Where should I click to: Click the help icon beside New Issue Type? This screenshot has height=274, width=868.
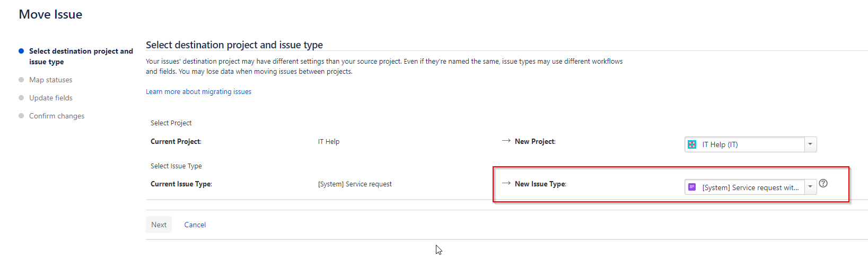pyautogui.click(x=823, y=183)
